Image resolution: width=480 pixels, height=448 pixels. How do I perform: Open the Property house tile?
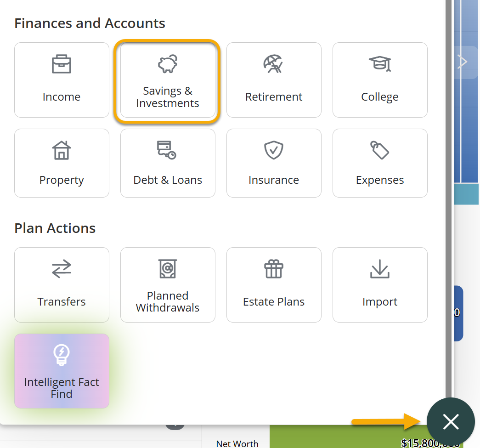(x=62, y=163)
